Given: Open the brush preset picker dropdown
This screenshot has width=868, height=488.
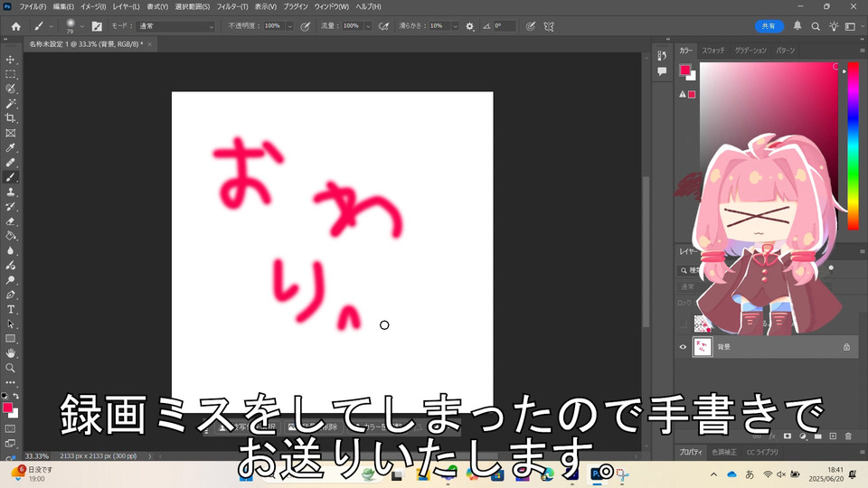Looking at the screenshot, I should tap(82, 26).
